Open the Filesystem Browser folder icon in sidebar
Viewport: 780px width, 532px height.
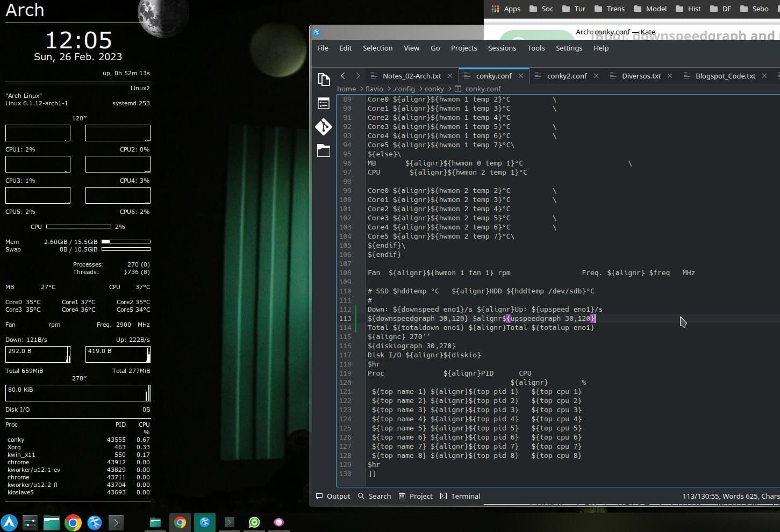324,150
